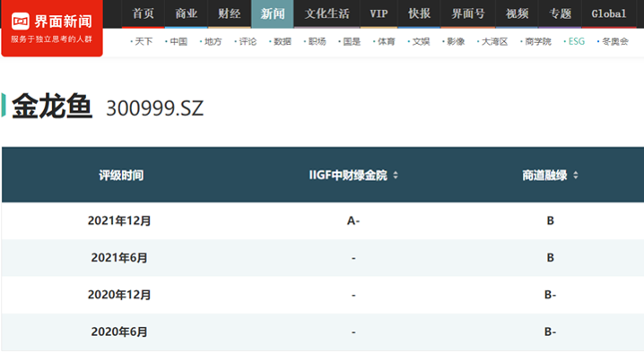This screenshot has height=353, width=644.
Task: Click the B rating in 2021年12月 row
Action: (x=551, y=220)
